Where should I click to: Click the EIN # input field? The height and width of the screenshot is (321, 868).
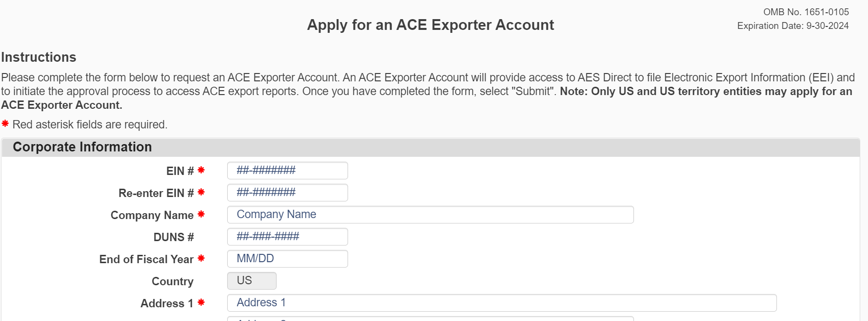[x=287, y=171]
